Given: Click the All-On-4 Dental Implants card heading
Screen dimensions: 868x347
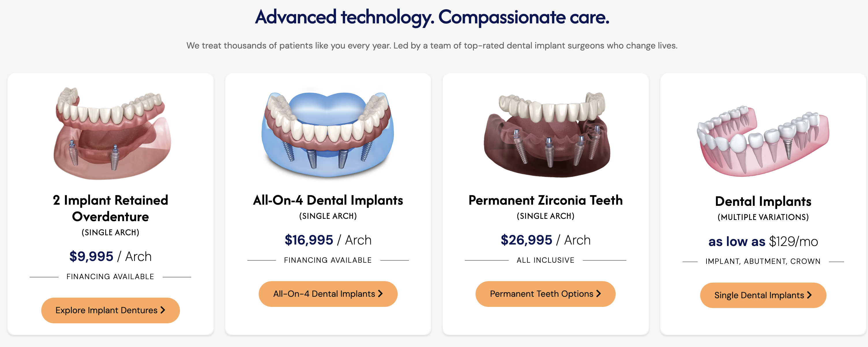Looking at the screenshot, I should (328, 200).
